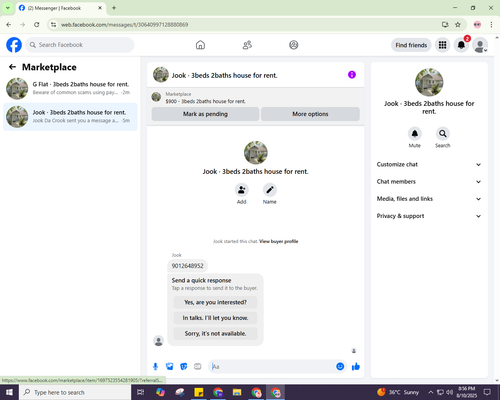Screen dimensions: 500x400
Task: Click Mark as pending button
Action: coord(205,114)
